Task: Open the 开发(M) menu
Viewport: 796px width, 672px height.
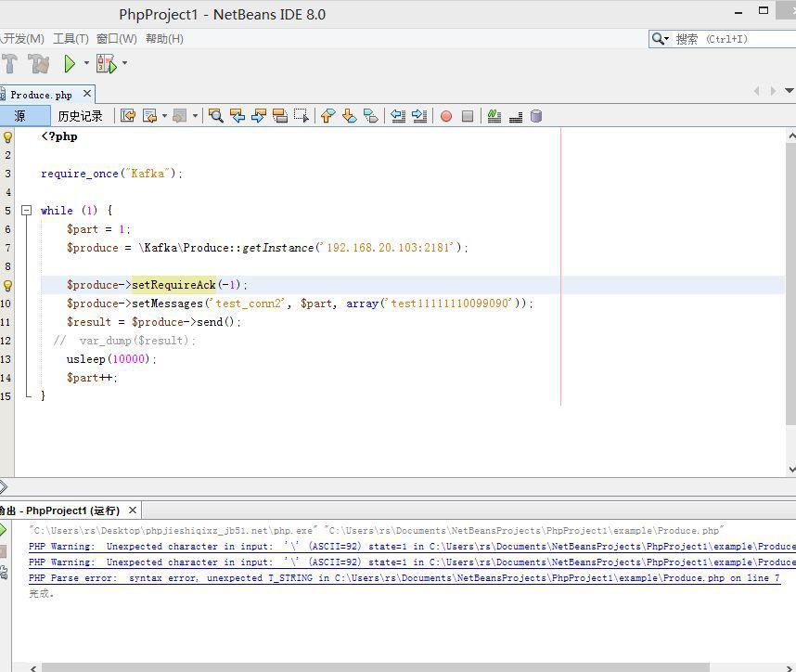Action: coord(22,39)
